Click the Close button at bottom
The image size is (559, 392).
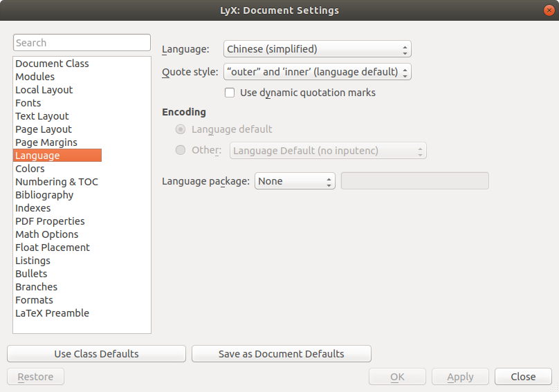(522, 377)
